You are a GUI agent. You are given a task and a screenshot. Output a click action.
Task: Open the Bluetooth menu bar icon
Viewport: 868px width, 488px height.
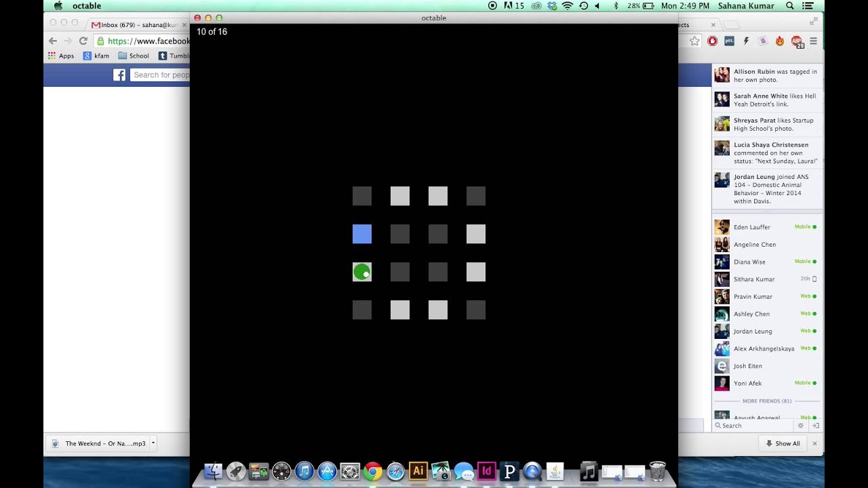(616, 5)
